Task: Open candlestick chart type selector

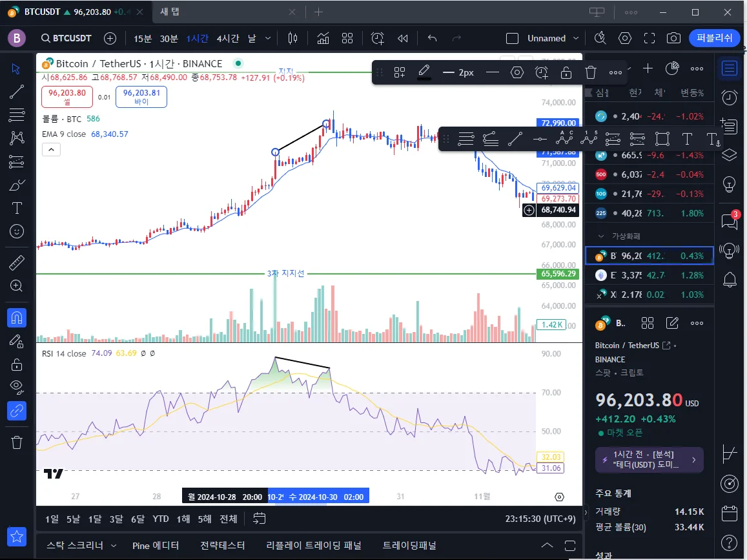Action: click(x=292, y=38)
